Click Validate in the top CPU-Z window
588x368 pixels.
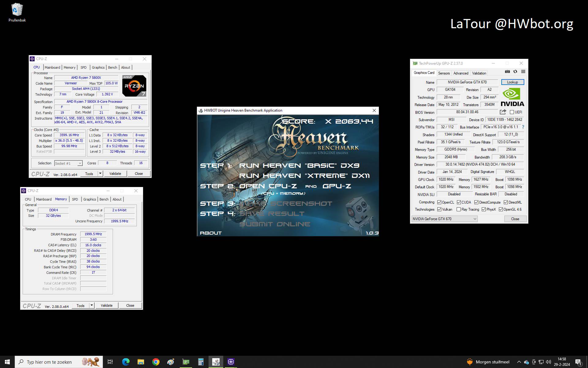[115, 174]
